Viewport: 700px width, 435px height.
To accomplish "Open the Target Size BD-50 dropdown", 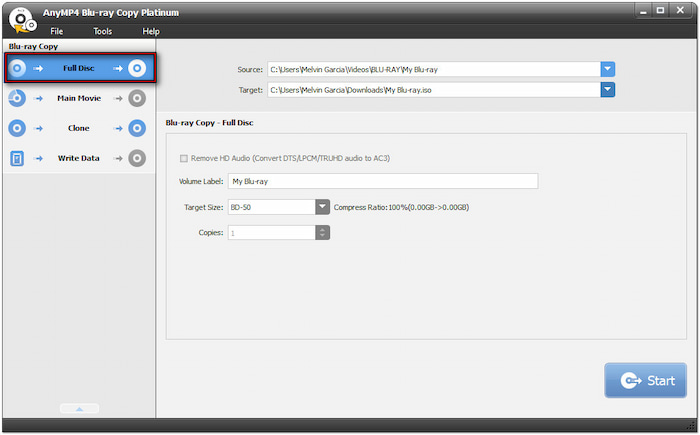I will point(322,207).
